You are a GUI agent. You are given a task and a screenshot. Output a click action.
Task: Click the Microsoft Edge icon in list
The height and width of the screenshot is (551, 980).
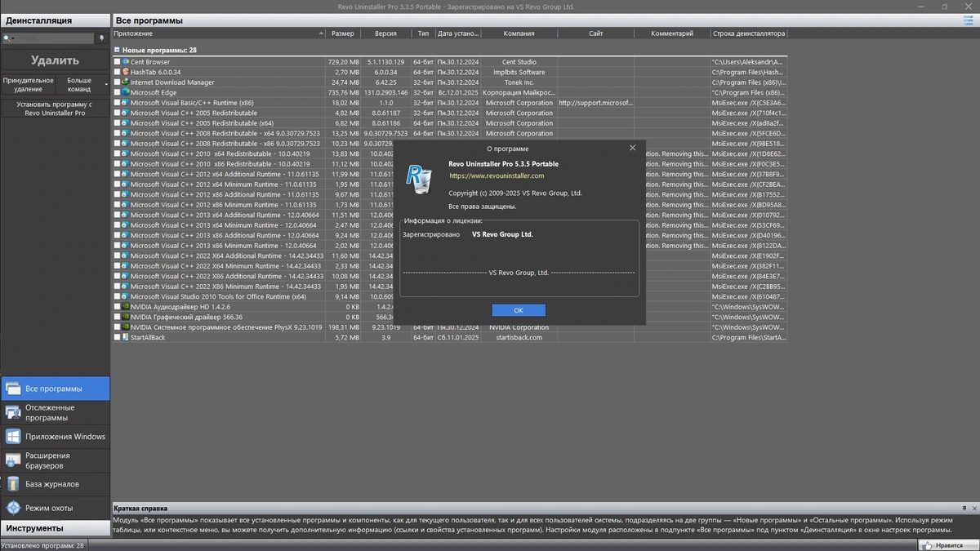pos(125,92)
